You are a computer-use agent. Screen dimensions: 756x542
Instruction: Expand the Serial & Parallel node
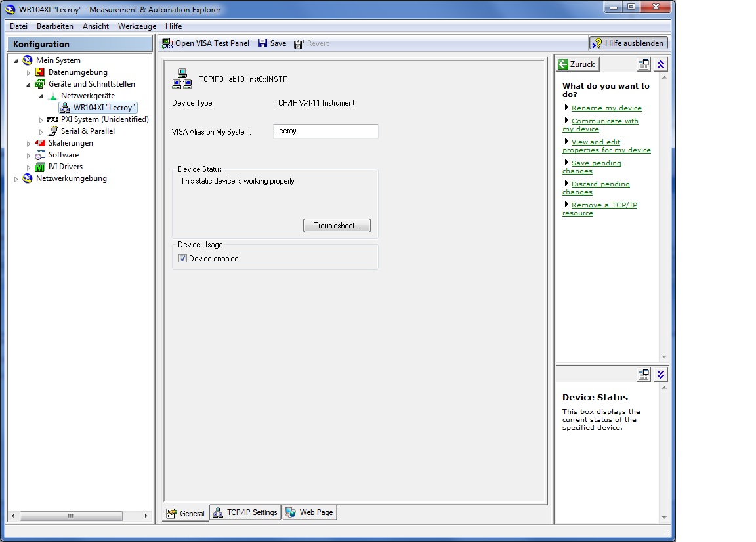tap(41, 132)
